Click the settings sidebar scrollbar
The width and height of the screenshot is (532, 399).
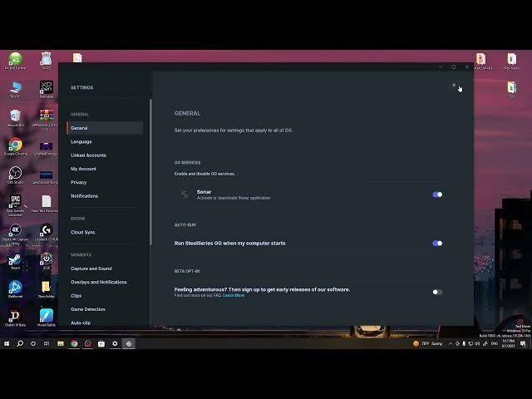pos(150,172)
